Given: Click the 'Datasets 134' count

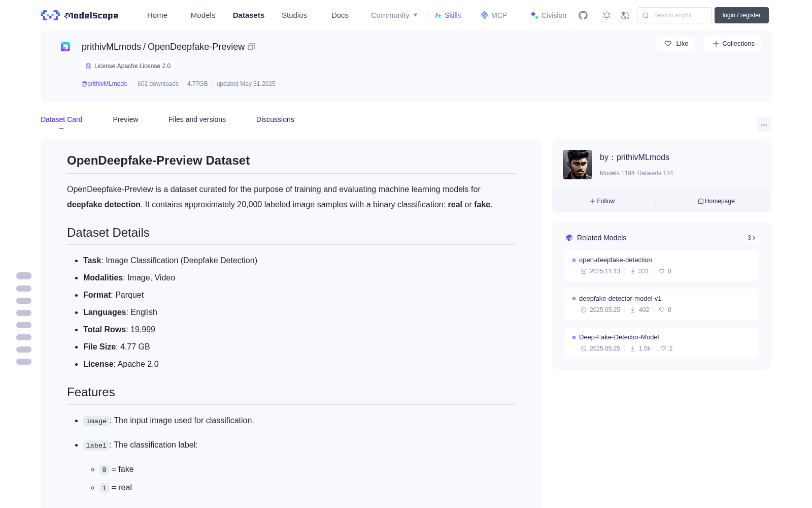Looking at the screenshot, I should (655, 173).
